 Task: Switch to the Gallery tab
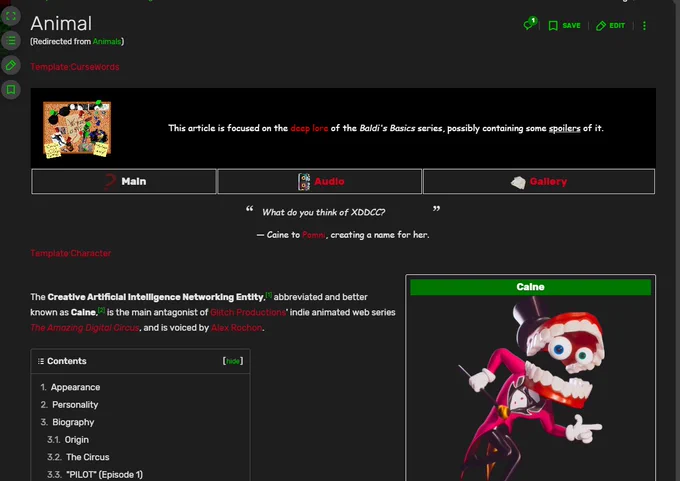(539, 181)
